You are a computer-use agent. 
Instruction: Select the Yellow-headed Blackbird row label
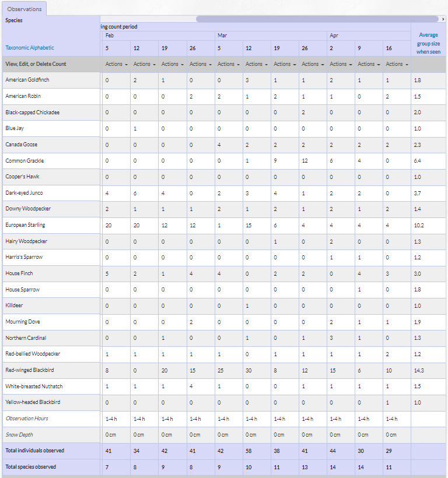point(33,402)
